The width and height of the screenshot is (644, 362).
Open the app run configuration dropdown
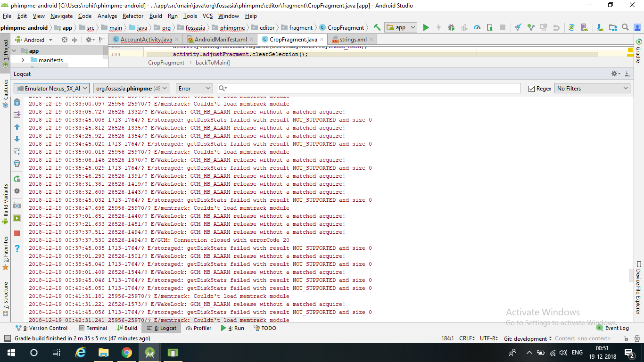(x=400, y=27)
